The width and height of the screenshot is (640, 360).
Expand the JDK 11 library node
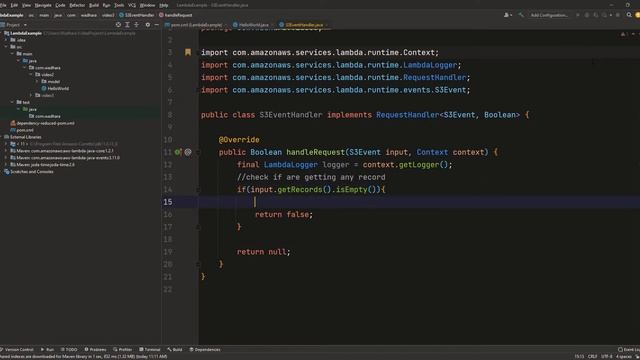6,144
